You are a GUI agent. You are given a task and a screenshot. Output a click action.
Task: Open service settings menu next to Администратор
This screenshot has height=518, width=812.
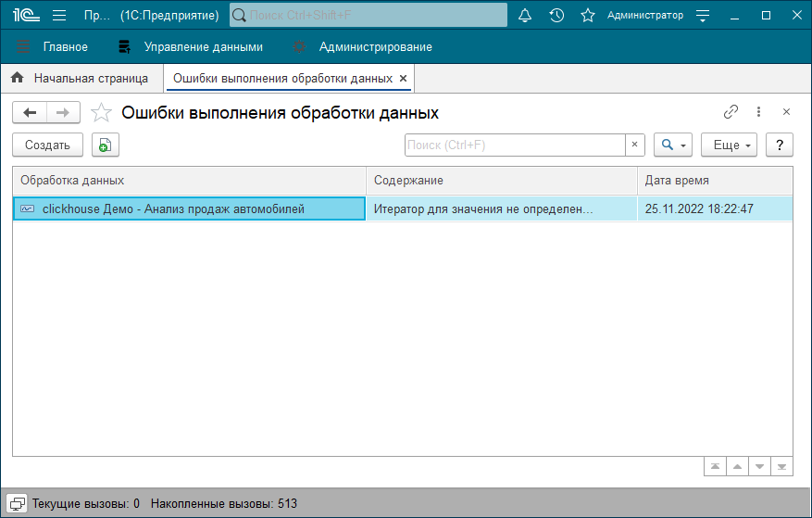(x=703, y=15)
